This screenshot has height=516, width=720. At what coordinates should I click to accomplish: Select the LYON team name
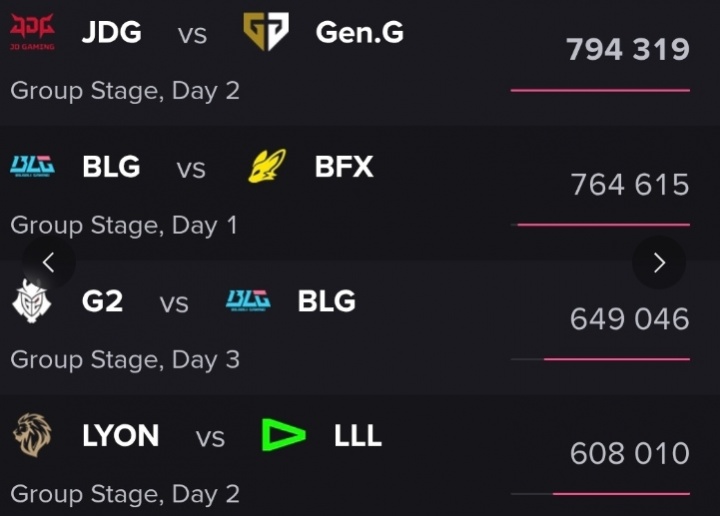click(120, 436)
